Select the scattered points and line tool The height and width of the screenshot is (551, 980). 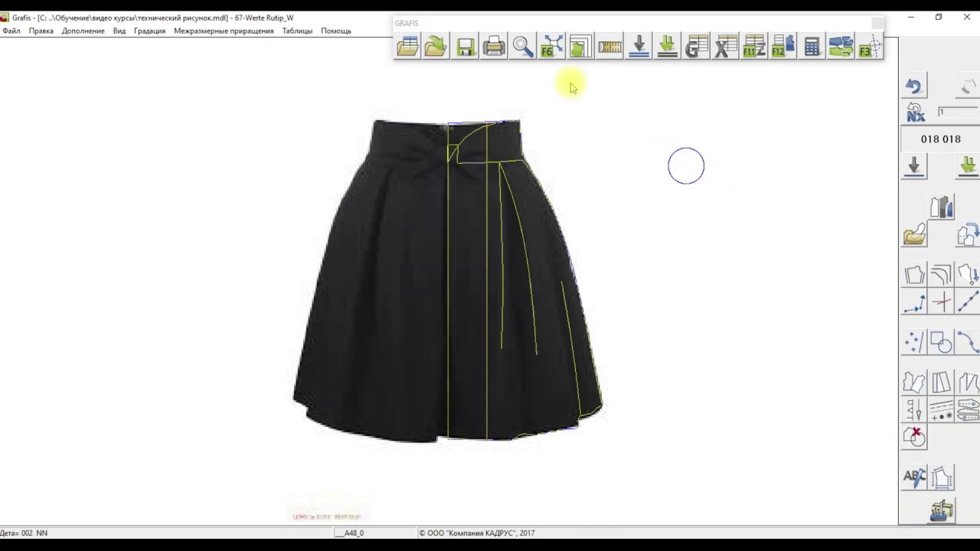(x=914, y=342)
